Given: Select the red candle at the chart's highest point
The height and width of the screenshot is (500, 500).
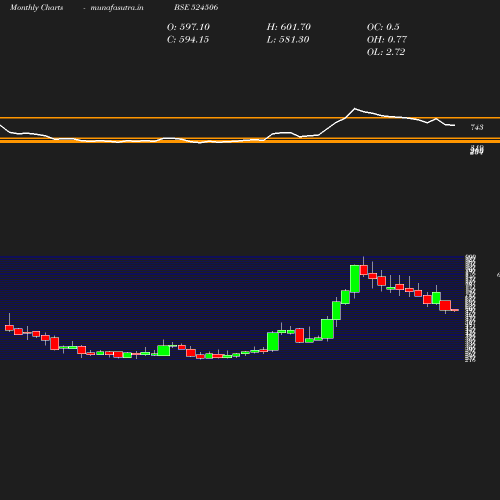Looking at the screenshot, I should 364,270.
